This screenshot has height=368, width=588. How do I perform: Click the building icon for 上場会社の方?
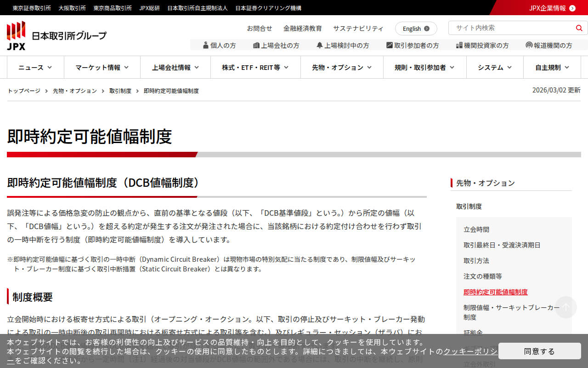pyautogui.click(x=256, y=45)
